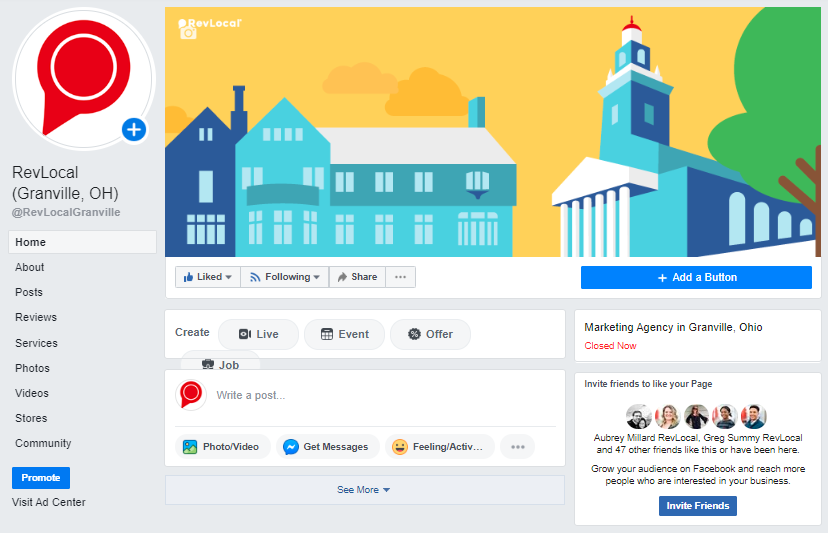Open the Reviews tab in sidebar
This screenshot has width=828, height=533.
(x=36, y=317)
